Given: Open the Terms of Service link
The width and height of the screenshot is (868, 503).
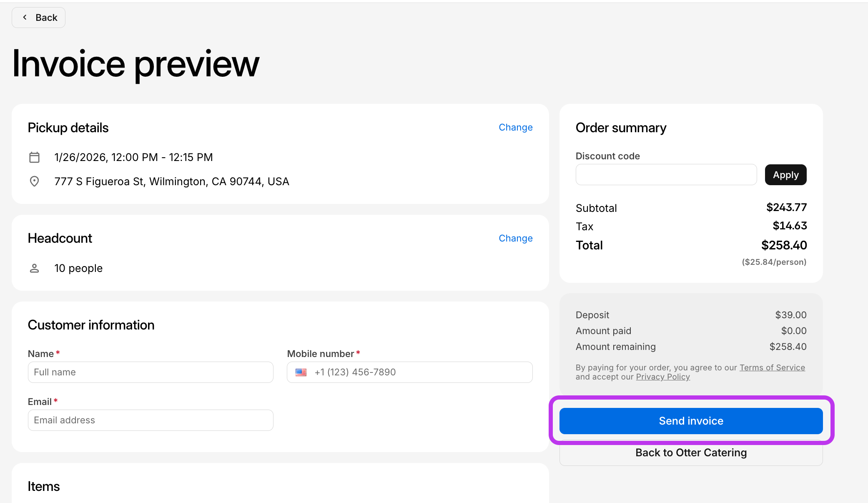Looking at the screenshot, I should click(x=772, y=367).
